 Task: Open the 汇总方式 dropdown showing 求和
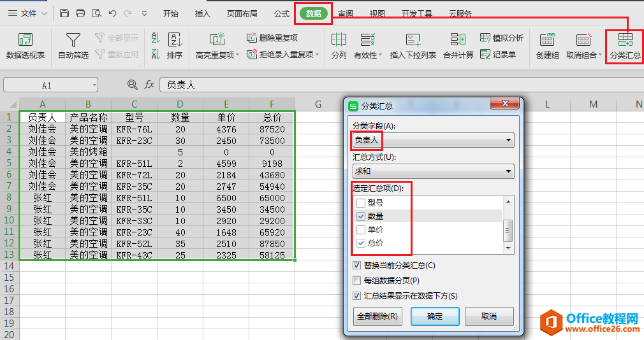coord(508,171)
